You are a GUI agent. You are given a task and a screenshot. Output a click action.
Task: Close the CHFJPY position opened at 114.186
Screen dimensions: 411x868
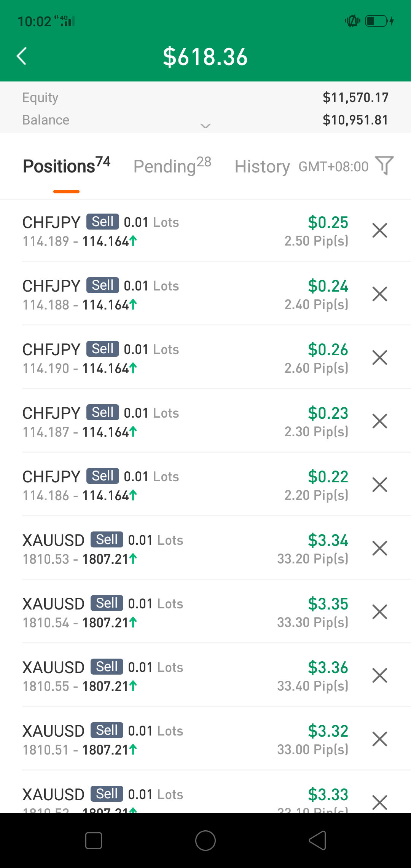pyautogui.click(x=379, y=485)
